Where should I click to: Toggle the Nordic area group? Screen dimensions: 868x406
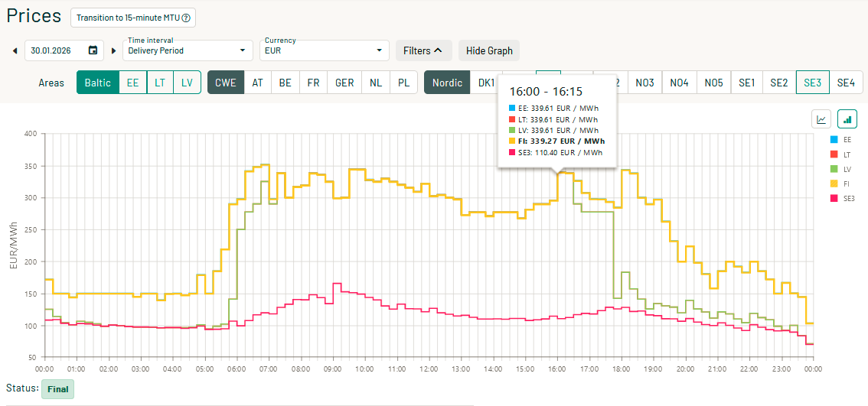[x=447, y=83]
